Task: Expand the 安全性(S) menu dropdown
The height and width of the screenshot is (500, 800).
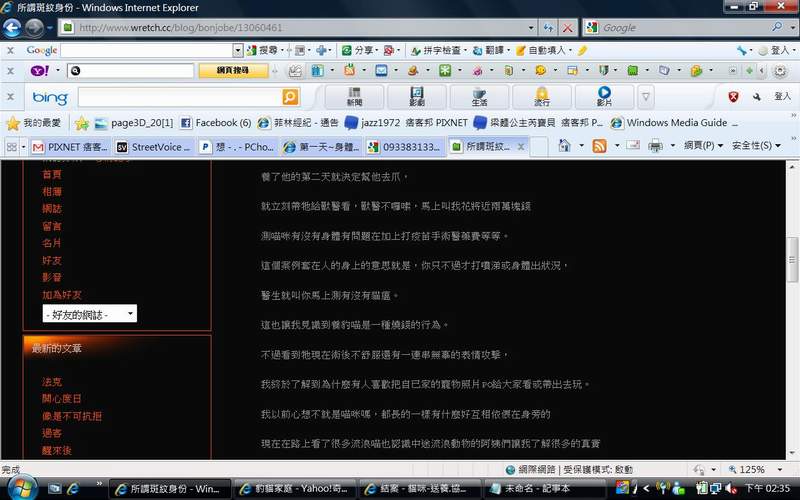Action: tap(757, 146)
